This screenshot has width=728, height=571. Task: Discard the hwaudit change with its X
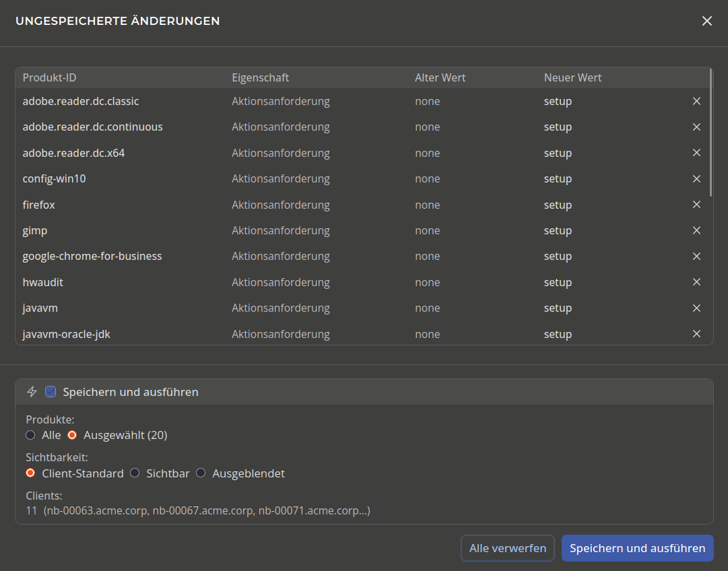tap(696, 282)
